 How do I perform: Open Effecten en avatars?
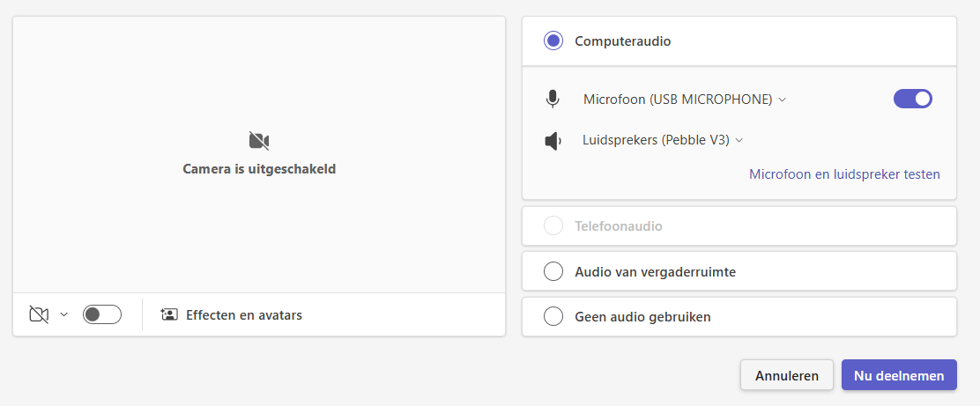click(x=231, y=314)
